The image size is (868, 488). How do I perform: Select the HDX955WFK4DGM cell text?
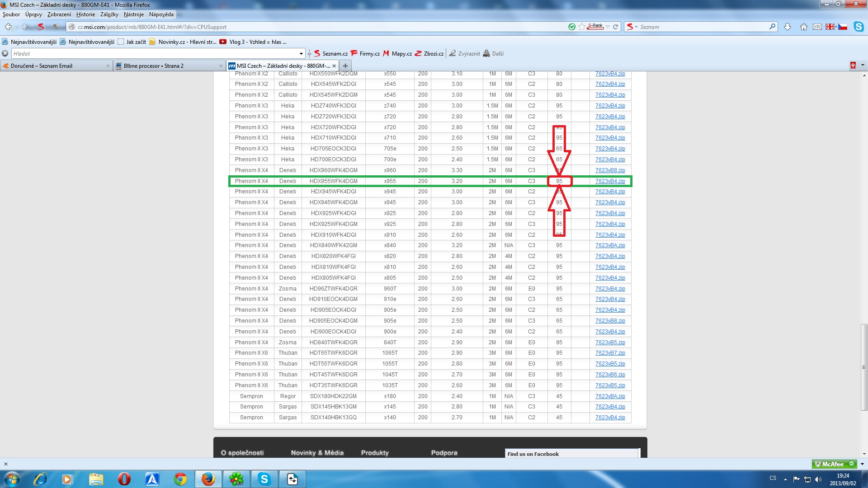click(x=333, y=181)
